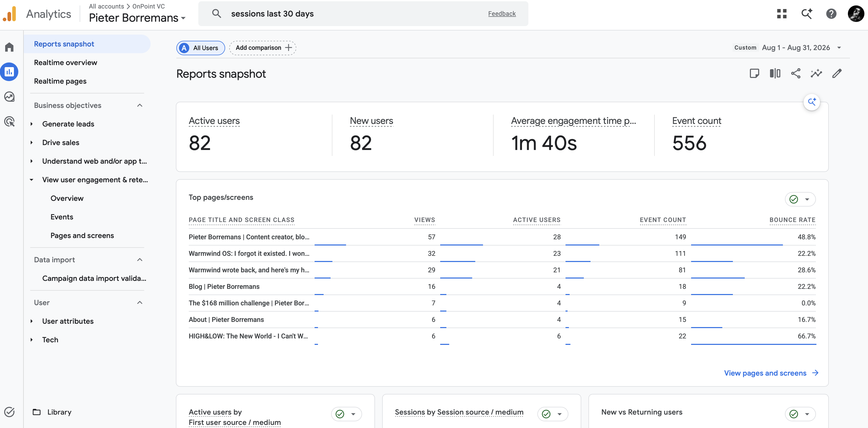Collapse the Data import section

[140, 259]
